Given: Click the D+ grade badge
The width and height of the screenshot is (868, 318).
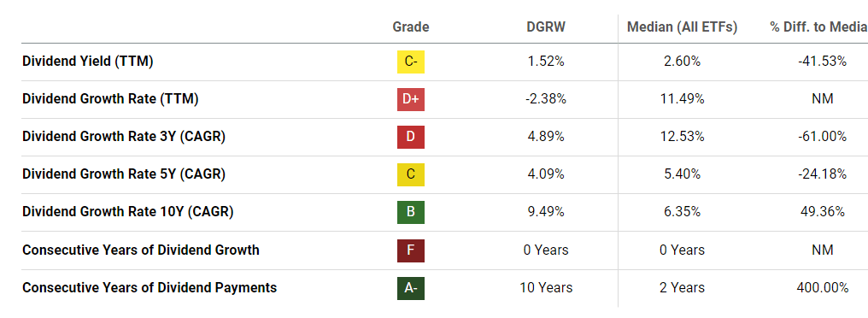Looking at the screenshot, I should (411, 99).
